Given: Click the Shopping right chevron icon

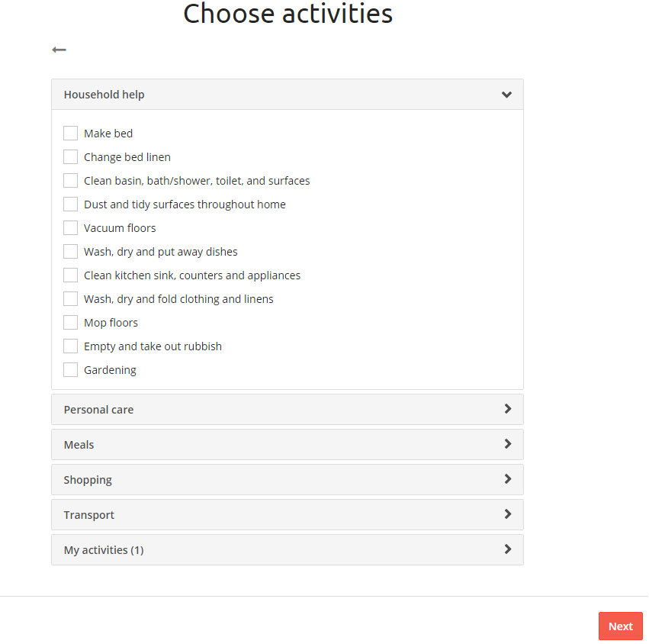Looking at the screenshot, I should [508, 479].
